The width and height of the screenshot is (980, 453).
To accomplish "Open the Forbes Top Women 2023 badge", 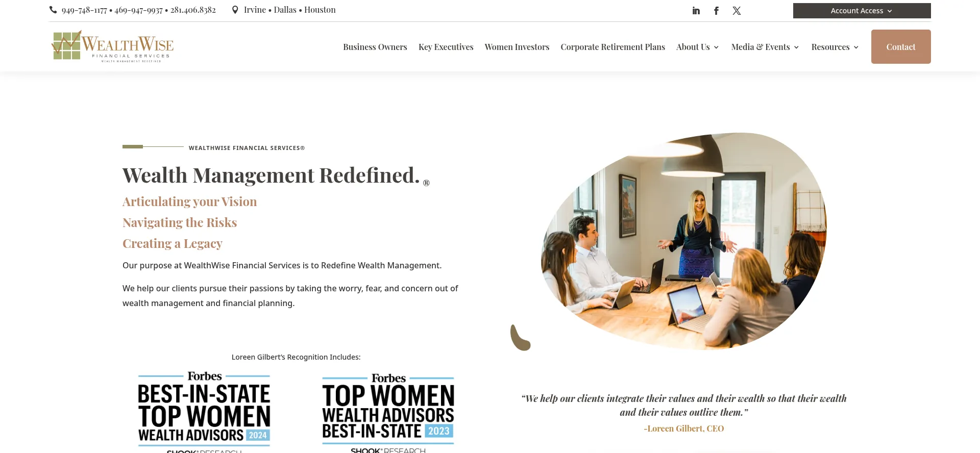I will point(388,412).
